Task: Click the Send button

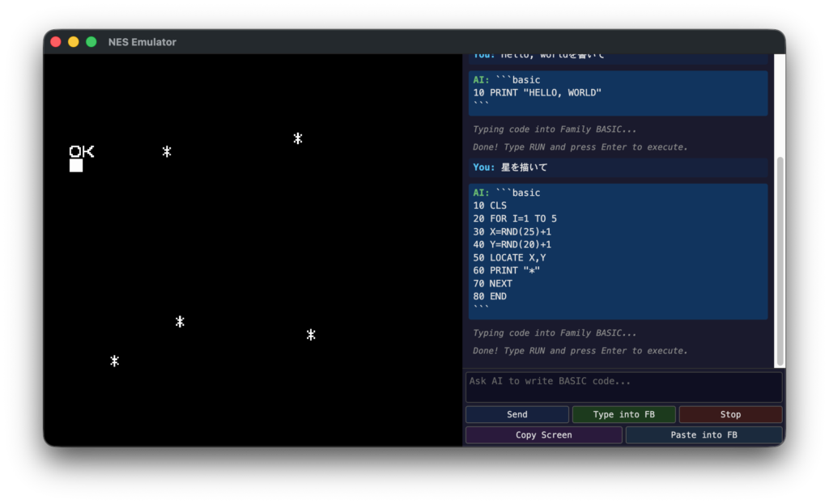Action: point(517,414)
